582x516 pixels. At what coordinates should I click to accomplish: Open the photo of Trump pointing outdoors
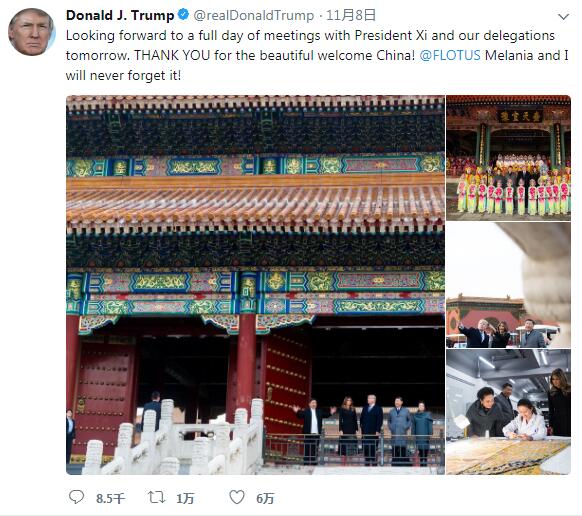click(509, 285)
